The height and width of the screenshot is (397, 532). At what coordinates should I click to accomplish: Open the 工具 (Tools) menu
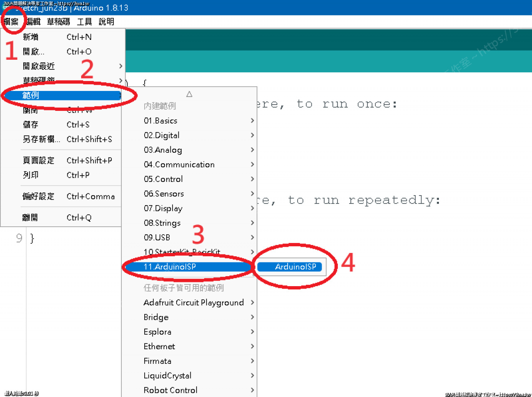84,22
